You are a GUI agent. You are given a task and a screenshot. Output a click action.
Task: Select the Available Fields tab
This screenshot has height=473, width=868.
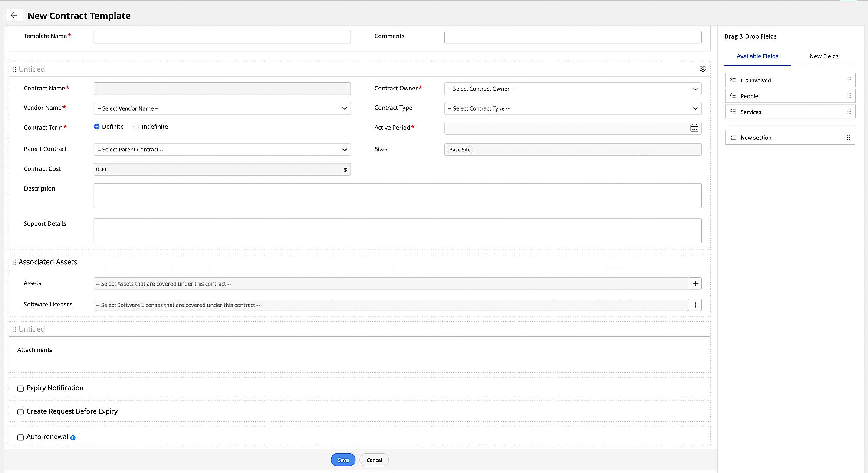coord(757,56)
